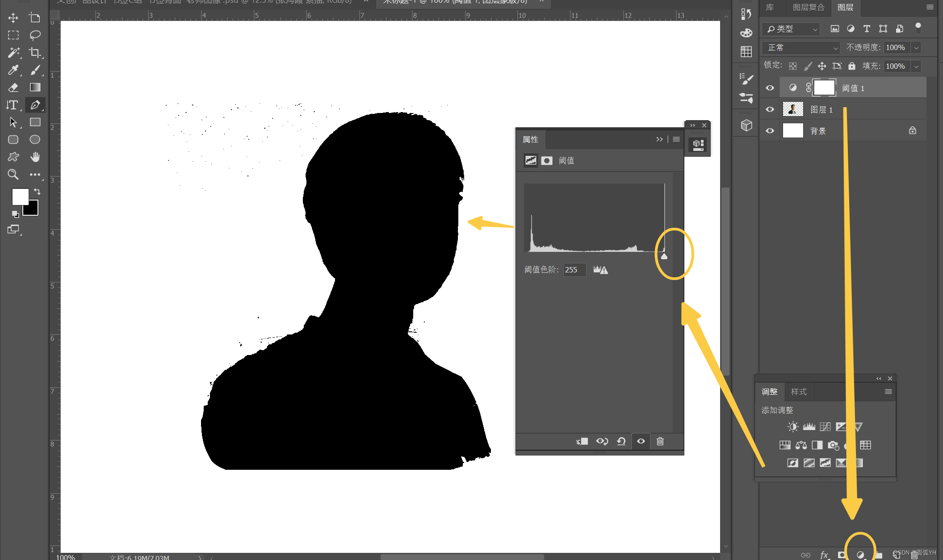Select the Crop tool
This screenshot has height=560, width=943.
pos(35,53)
